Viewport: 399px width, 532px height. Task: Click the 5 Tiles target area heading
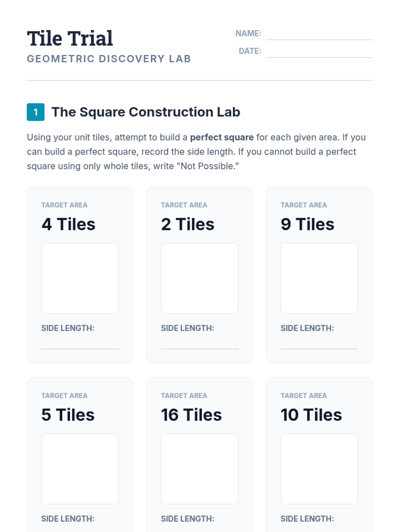[x=68, y=415]
